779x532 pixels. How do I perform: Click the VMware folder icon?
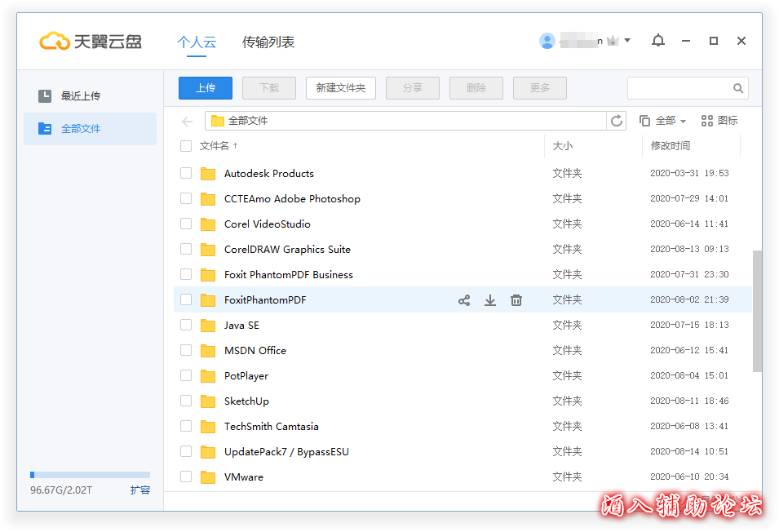pyautogui.click(x=208, y=477)
